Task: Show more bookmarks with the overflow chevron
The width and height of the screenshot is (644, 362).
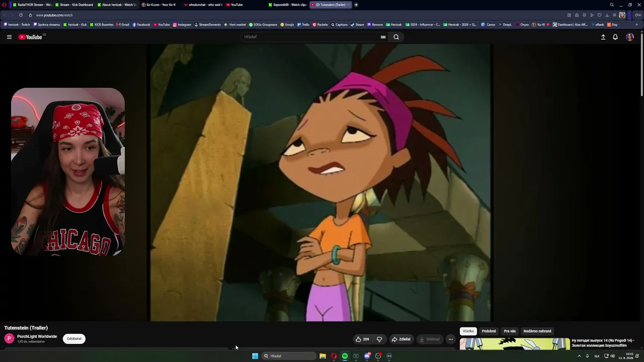Action: (x=636, y=24)
